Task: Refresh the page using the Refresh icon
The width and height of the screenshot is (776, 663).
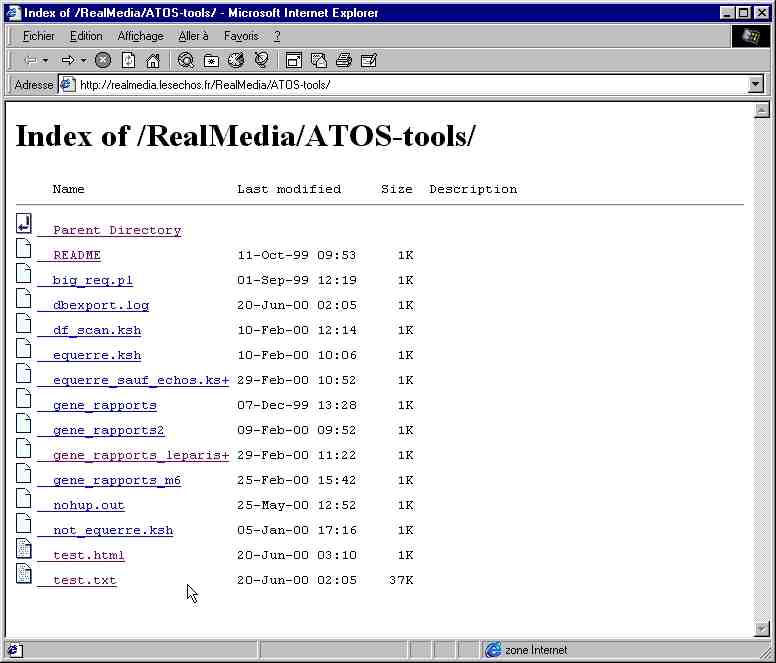Action: (x=128, y=60)
